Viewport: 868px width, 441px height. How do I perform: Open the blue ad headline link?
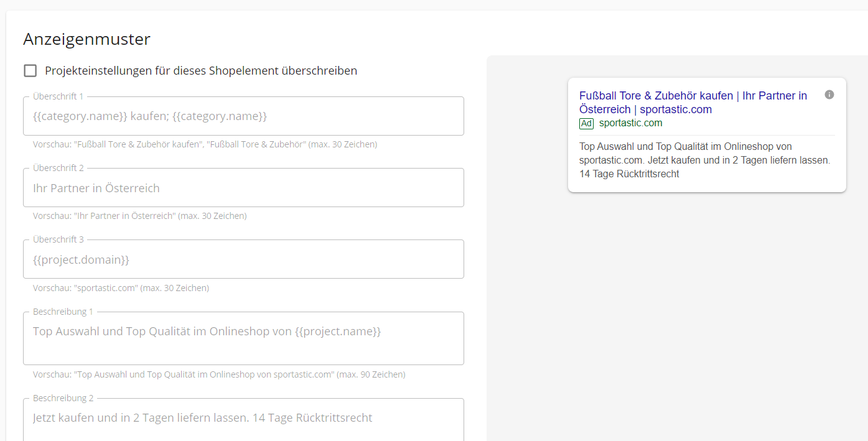693,103
